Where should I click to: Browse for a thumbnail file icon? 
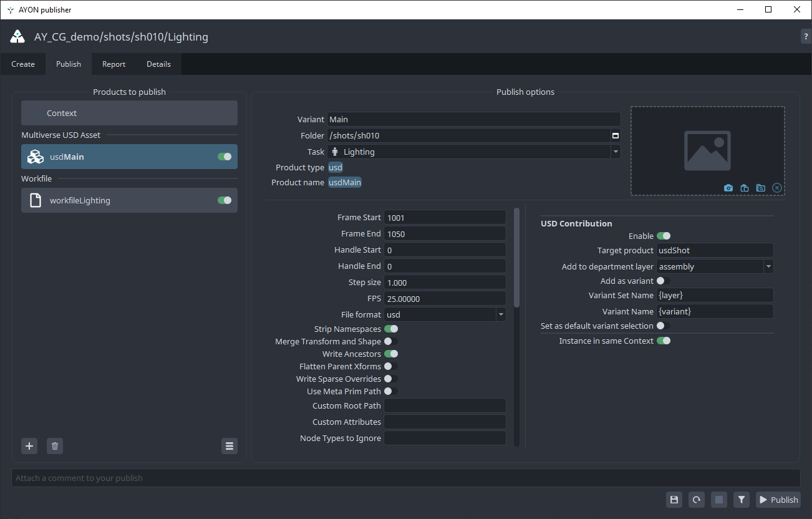point(761,188)
